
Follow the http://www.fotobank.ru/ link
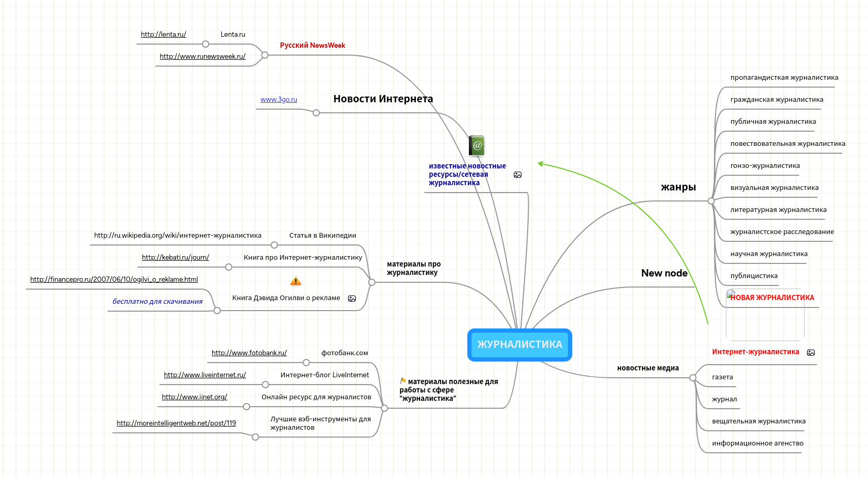(x=249, y=353)
